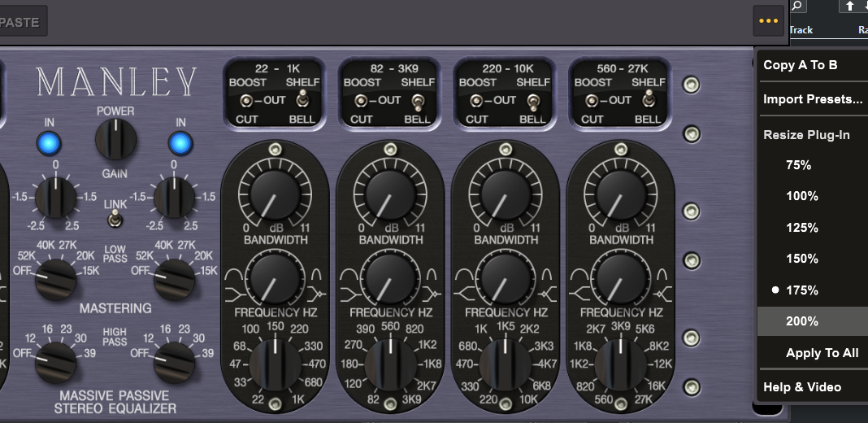Click the 220-10K band BANDWIDTH knob
The width and height of the screenshot is (868, 423).
click(x=506, y=277)
